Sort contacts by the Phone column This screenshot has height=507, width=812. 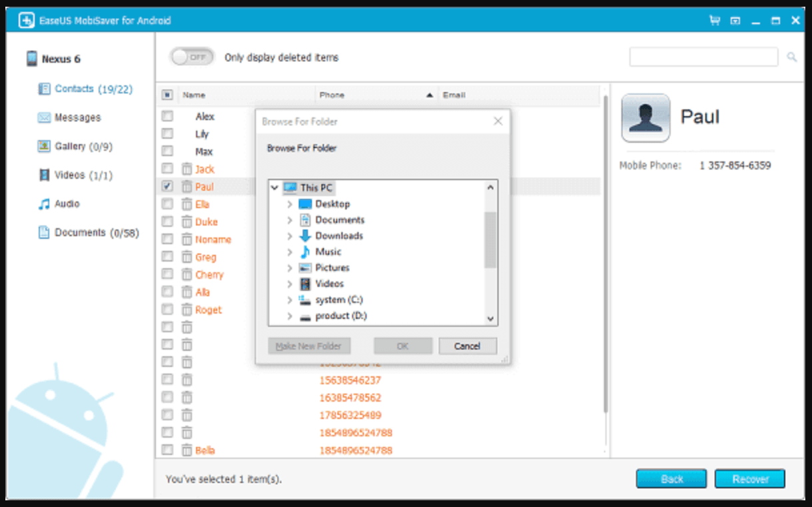[x=332, y=95]
